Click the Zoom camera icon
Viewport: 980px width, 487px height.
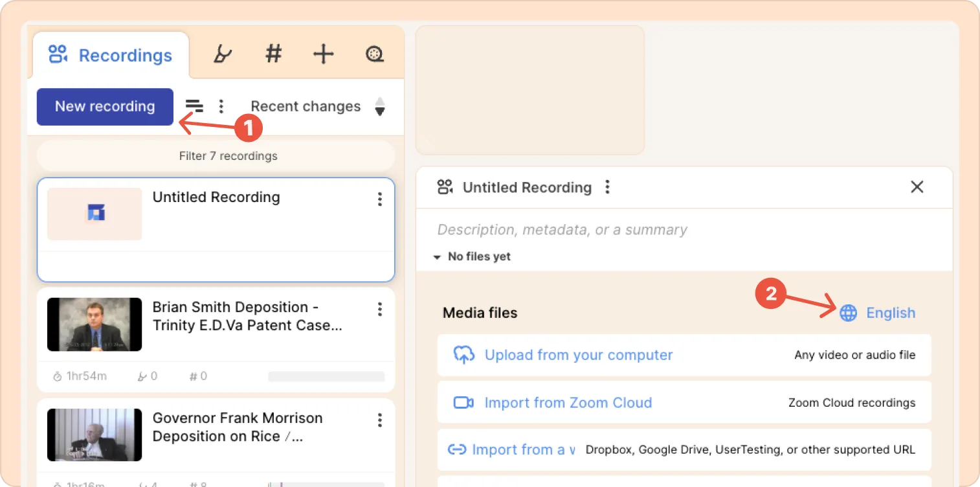463,403
